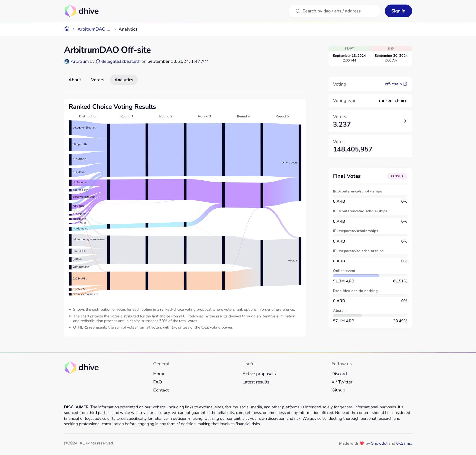Click olimpio.eth node in distribution
The width and height of the screenshot is (476, 455).
point(70,144)
